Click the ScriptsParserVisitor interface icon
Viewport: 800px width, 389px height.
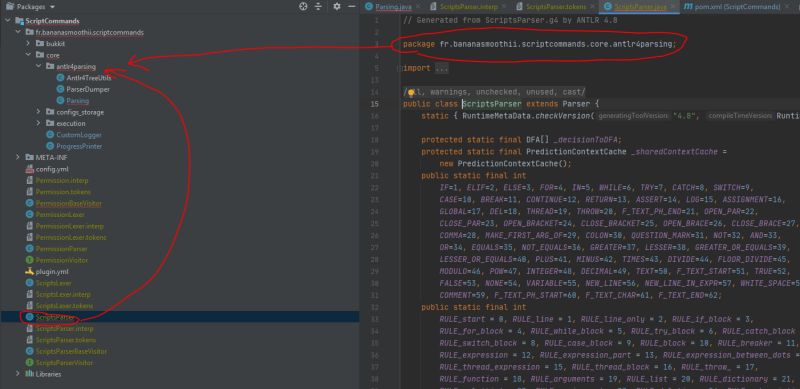pos(30,362)
